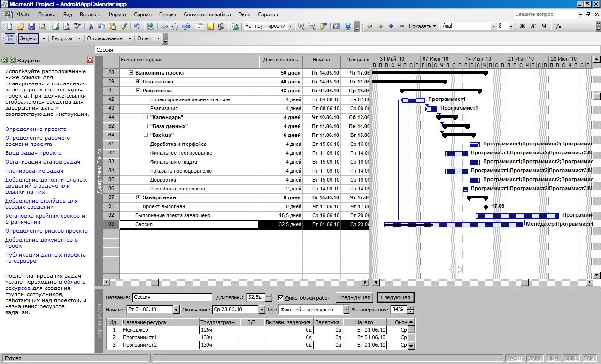Toggle the Project Guide pane icon
The height and width of the screenshot is (364, 601).
point(10,38)
